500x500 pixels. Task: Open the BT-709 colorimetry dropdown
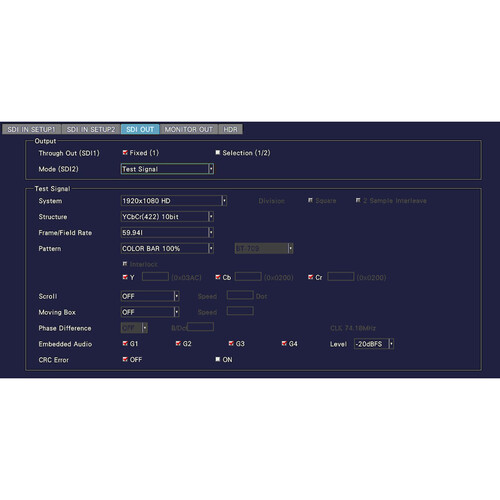(264, 248)
